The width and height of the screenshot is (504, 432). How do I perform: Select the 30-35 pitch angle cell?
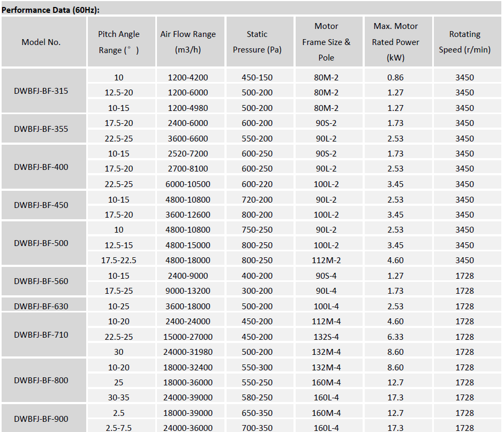[118, 398]
